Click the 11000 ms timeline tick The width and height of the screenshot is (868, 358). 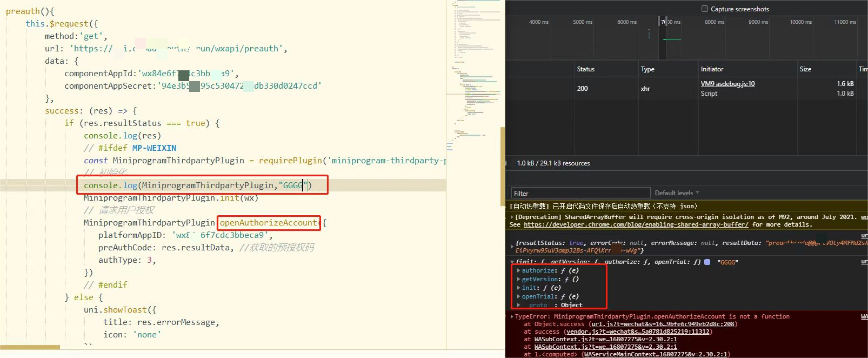pos(845,22)
